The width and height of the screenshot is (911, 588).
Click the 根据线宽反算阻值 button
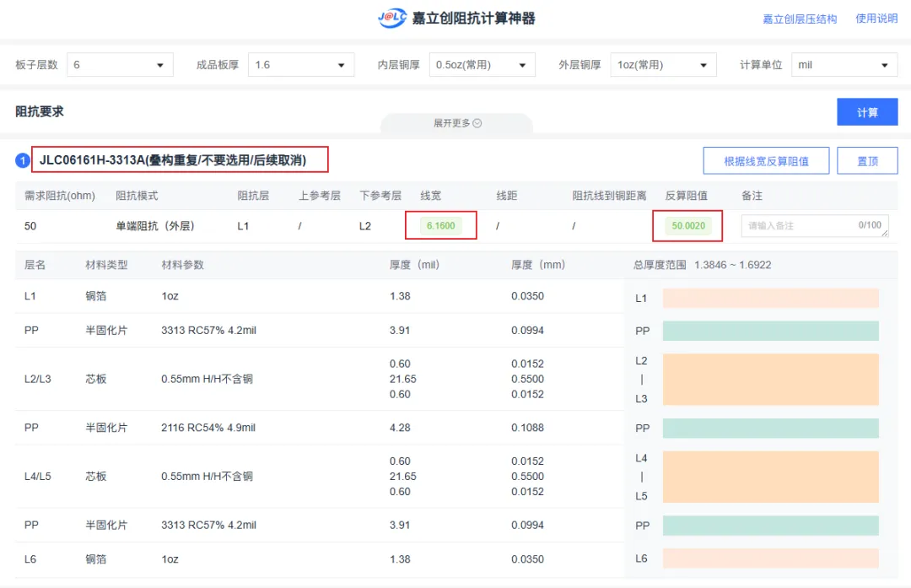coord(766,160)
